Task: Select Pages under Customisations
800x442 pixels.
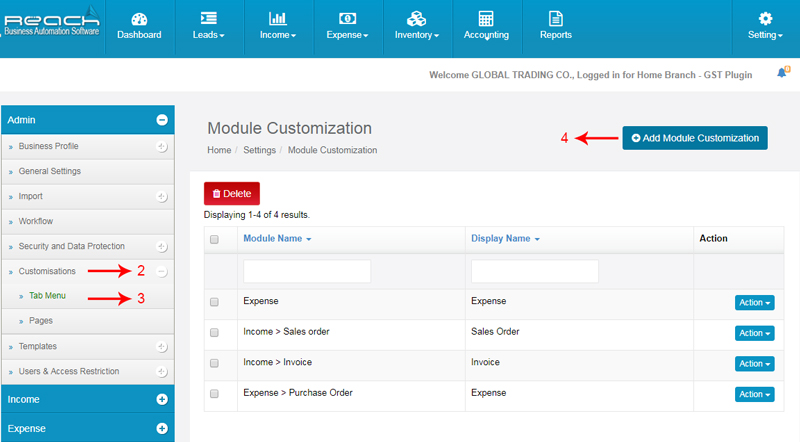Action: point(41,321)
